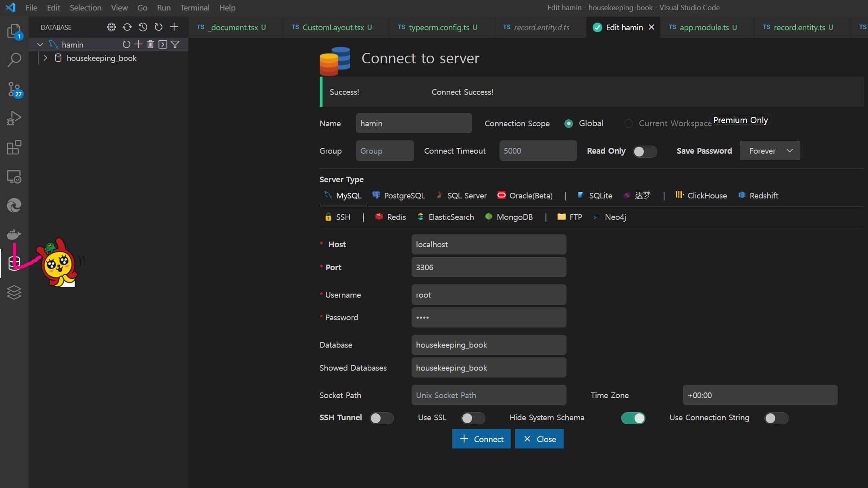
Task: Open the Selection menu
Action: 85,8
